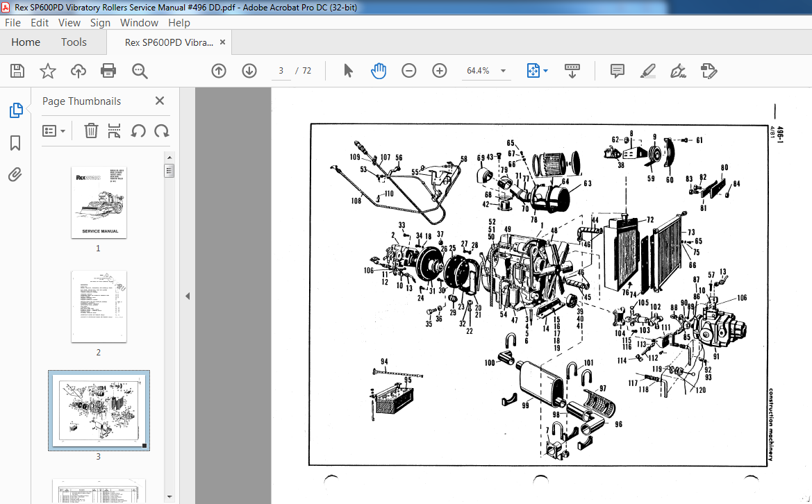Add a sticky note comment
Image resolution: width=812 pixels, height=504 pixels.
click(x=617, y=71)
